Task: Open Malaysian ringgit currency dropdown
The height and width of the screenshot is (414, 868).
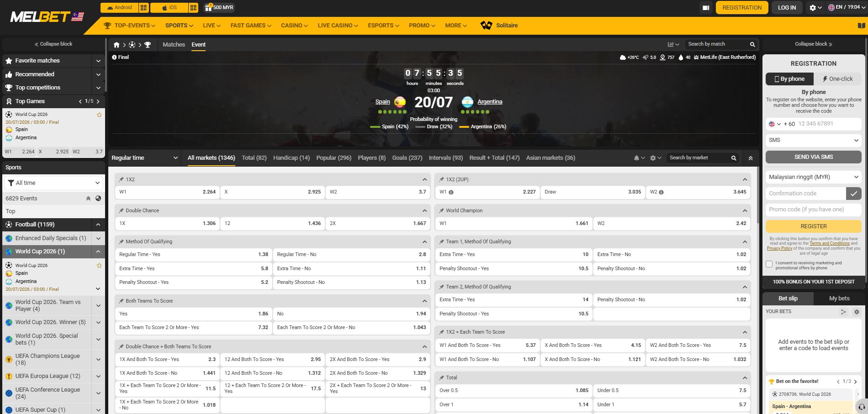Action: (x=813, y=177)
